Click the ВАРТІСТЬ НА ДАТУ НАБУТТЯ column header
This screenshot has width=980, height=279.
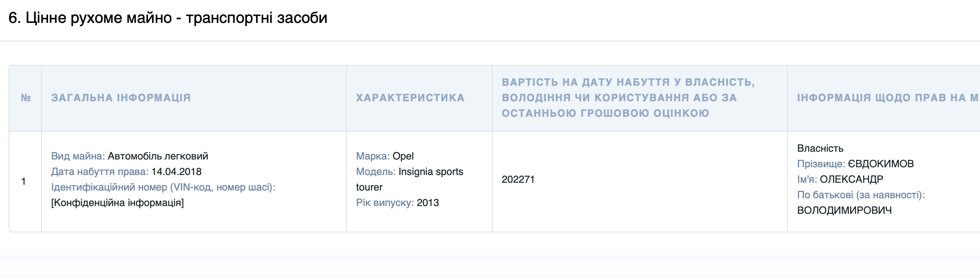[628, 98]
